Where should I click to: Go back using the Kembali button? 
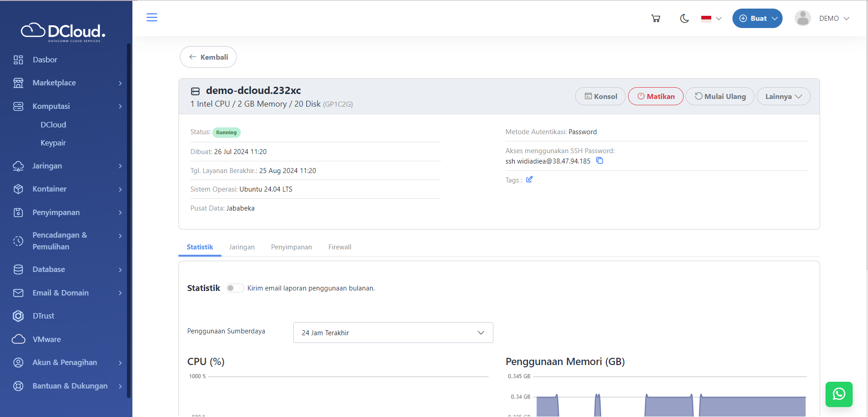pos(208,57)
